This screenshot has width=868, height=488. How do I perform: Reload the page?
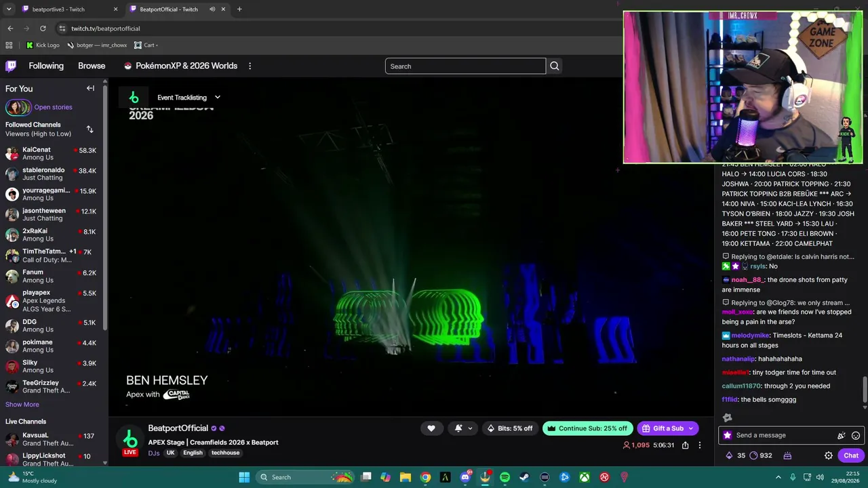pyautogui.click(x=43, y=28)
